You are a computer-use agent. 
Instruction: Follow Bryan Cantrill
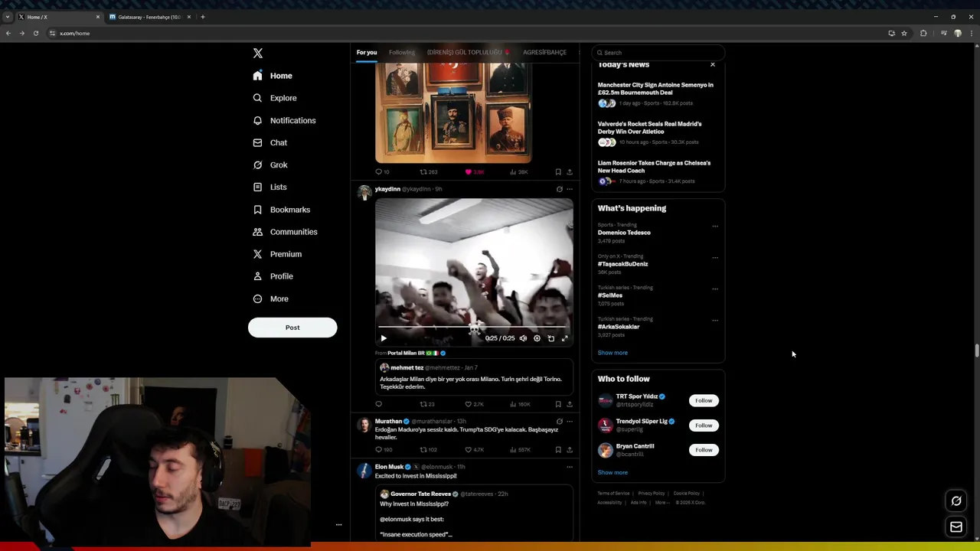point(704,450)
